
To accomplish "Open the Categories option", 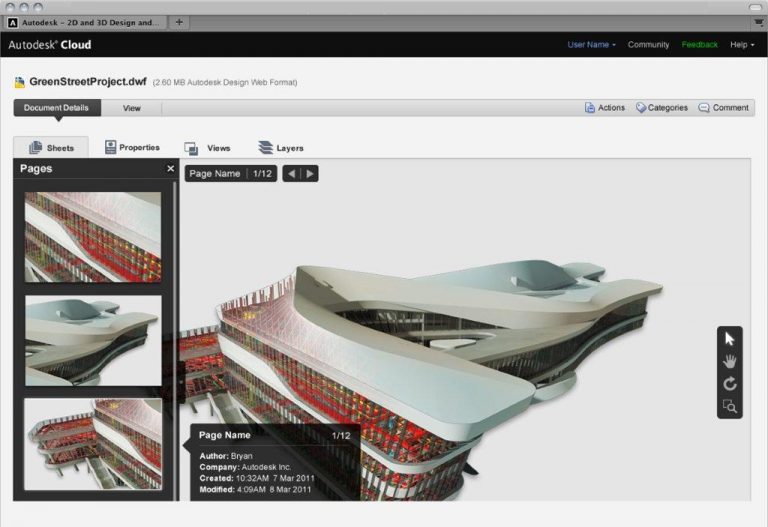I will [x=661, y=108].
